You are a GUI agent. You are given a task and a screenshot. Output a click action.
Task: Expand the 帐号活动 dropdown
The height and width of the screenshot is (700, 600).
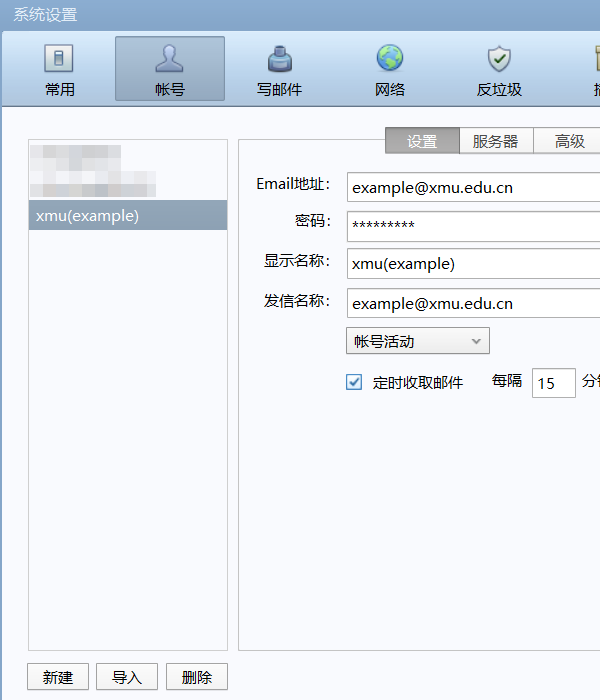417,341
